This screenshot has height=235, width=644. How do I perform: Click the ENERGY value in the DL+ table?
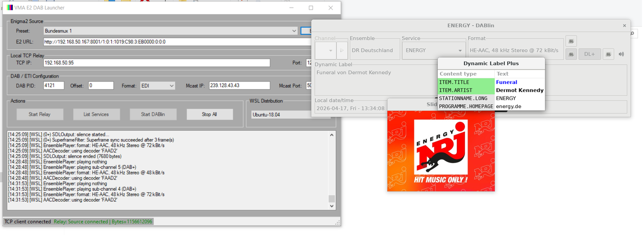coord(506,98)
